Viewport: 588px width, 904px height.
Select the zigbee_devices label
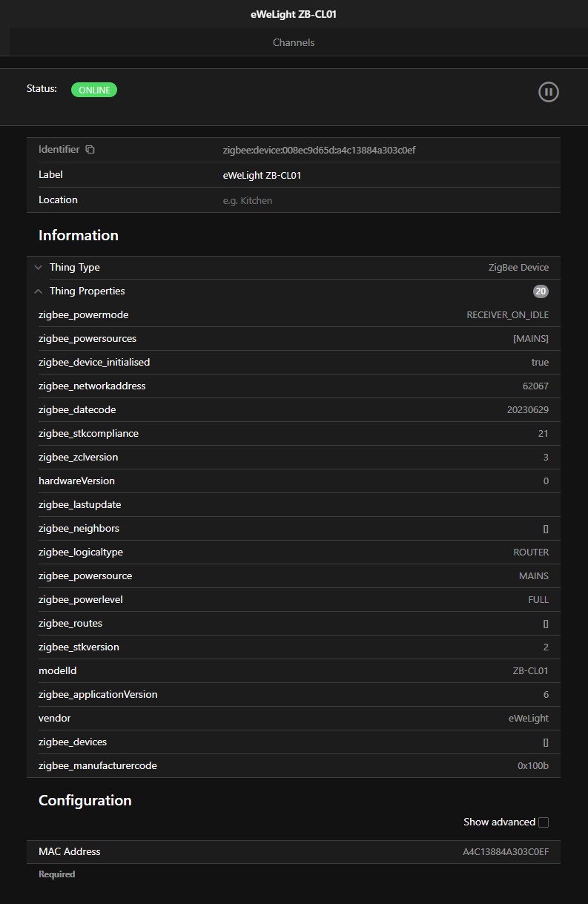pos(73,742)
